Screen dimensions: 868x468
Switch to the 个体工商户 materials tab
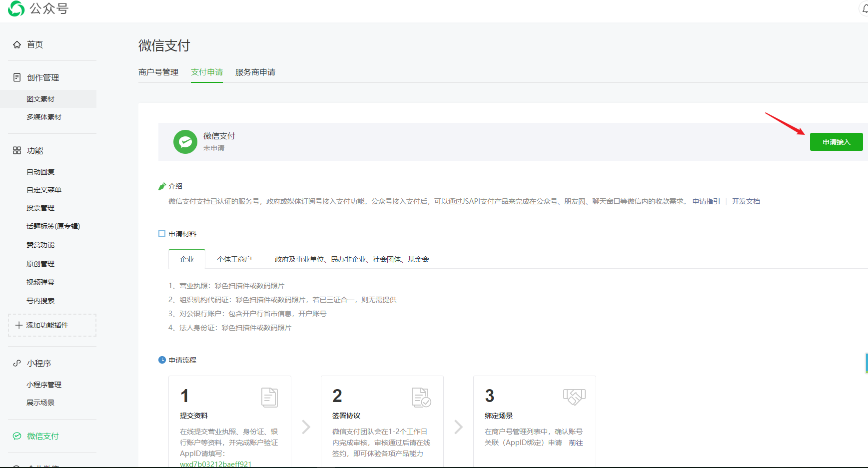point(234,259)
